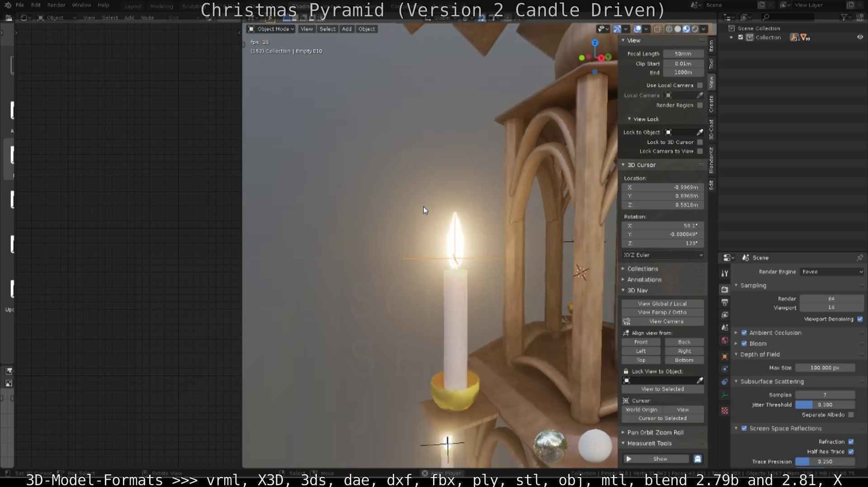868x487 pixels.
Task: Toggle X-ray mode in the viewport header
Action: pos(657,29)
